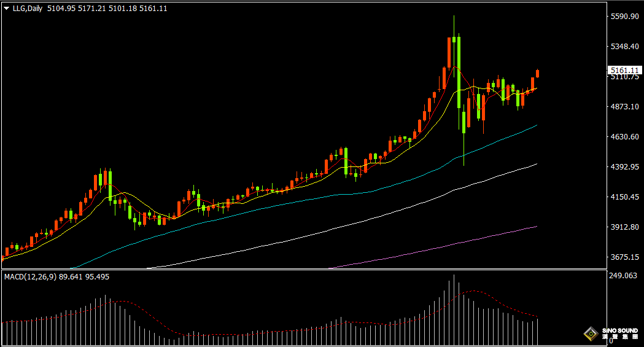This screenshot has height=347, width=644.
Task: Click the 5590.90 price axis label
Action: coord(624,17)
